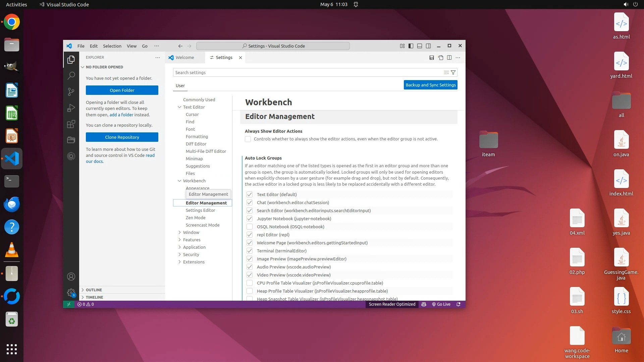Uncheck the Terminal (terminalEditor) checkbox
644x362 pixels.
tap(250, 251)
